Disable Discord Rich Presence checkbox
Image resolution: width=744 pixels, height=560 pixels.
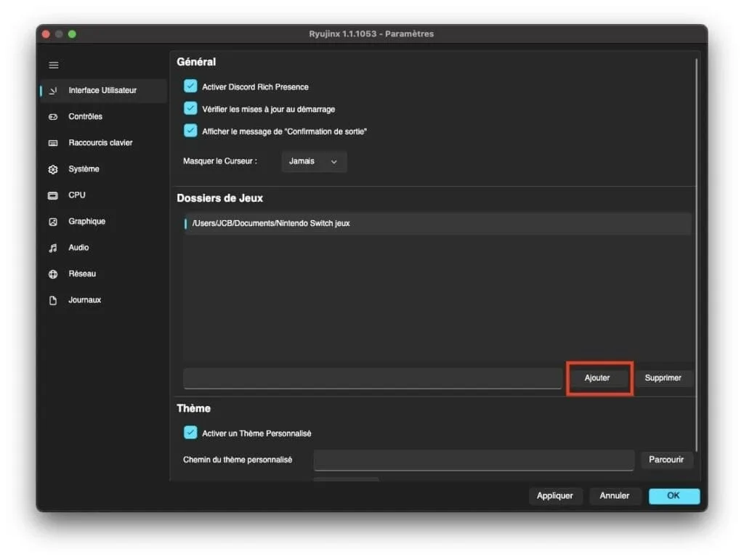coord(190,86)
